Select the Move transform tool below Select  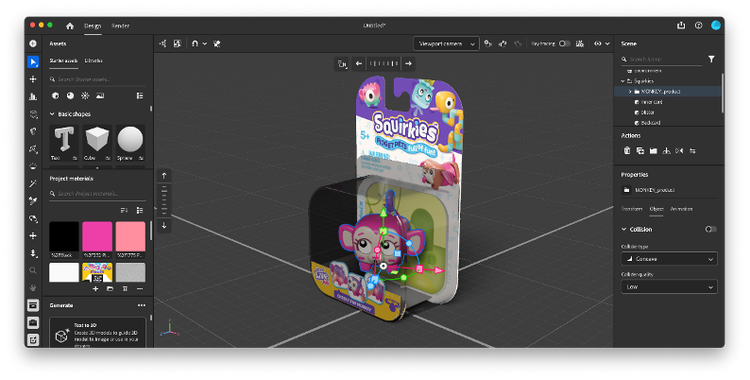click(33, 79)
